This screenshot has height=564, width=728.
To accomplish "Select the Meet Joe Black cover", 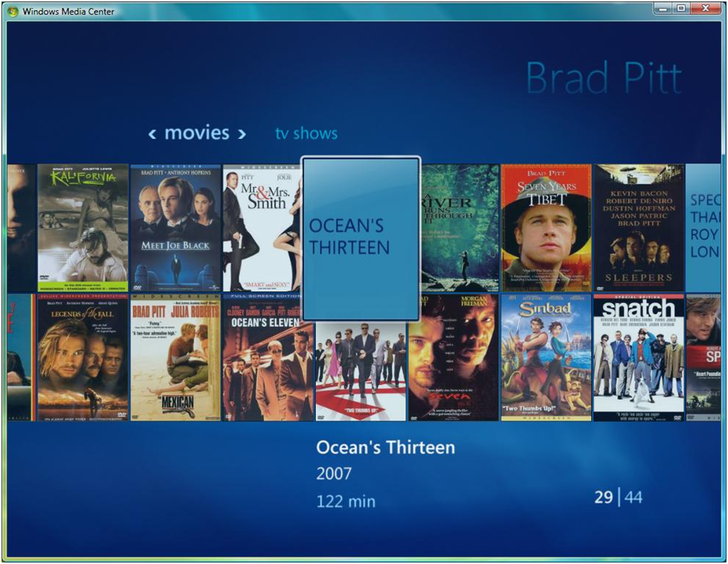I will [x=175, y=227].
